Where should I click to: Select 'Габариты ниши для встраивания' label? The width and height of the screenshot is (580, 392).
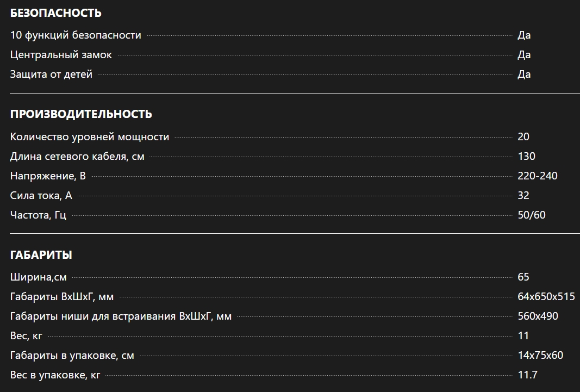pyautogui.click(x=121, y=316)
